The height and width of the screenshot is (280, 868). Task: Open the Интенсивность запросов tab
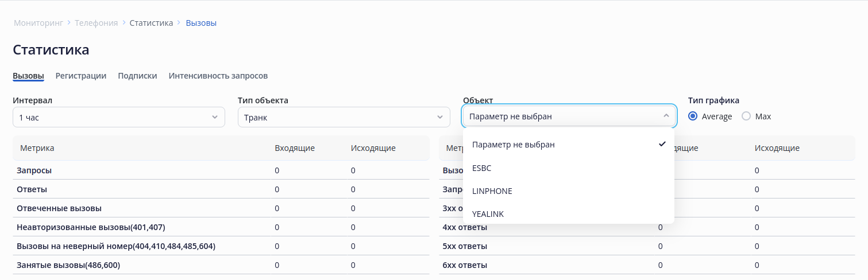click(218, 76)
